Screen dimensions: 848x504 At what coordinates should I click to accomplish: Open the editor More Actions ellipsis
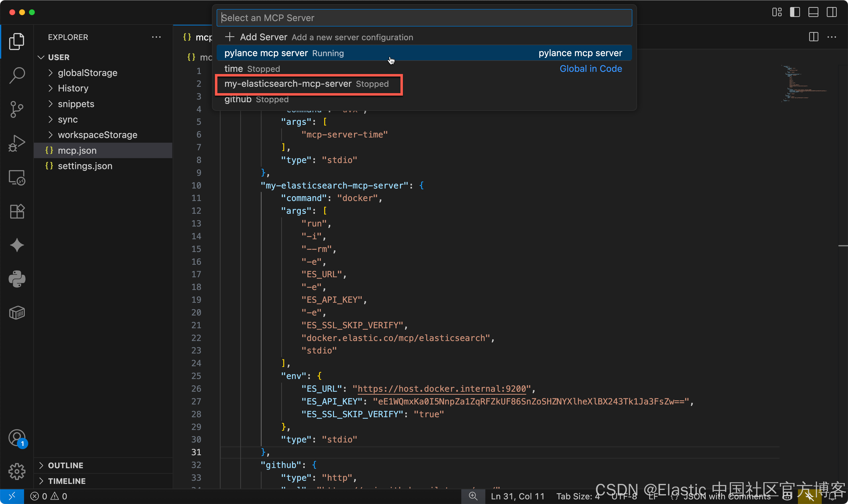[831, 37]
